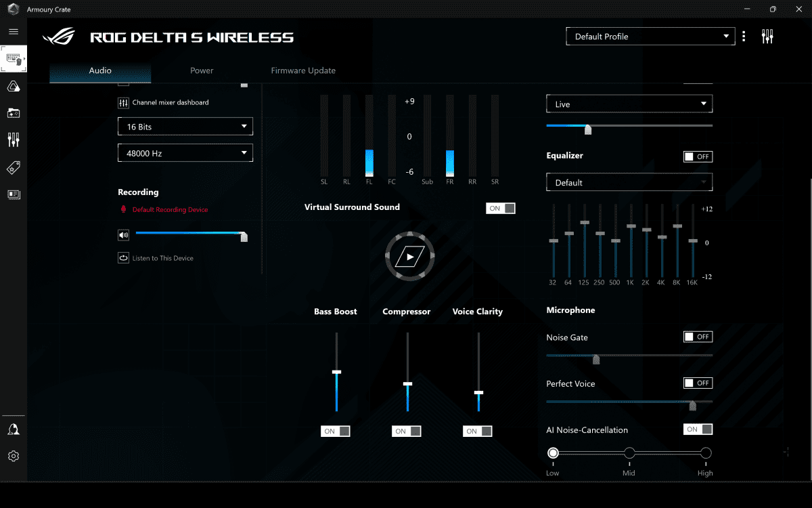Open the News sidebar icon

[x=14, y=194]
